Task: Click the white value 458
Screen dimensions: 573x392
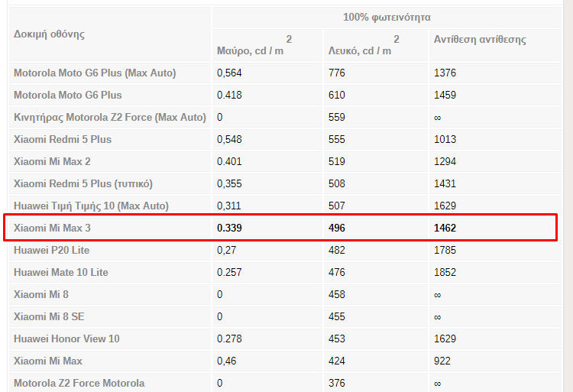Action: tap(337, 294)
